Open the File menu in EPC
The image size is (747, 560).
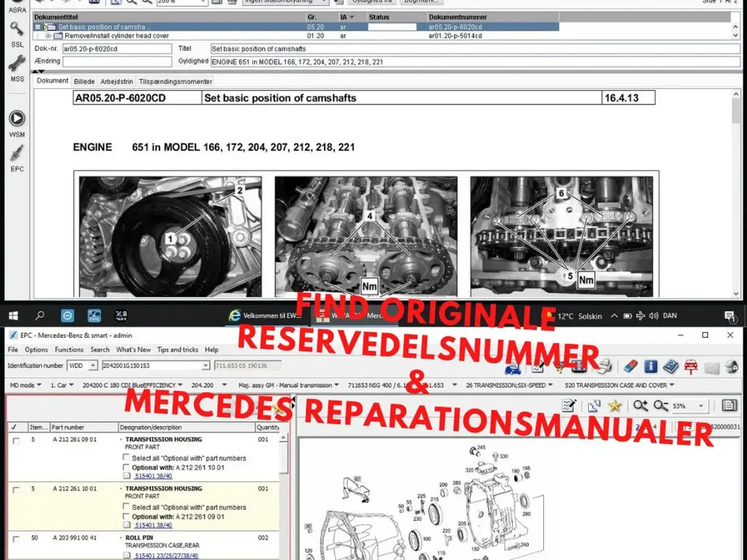[x=13, y=349]
